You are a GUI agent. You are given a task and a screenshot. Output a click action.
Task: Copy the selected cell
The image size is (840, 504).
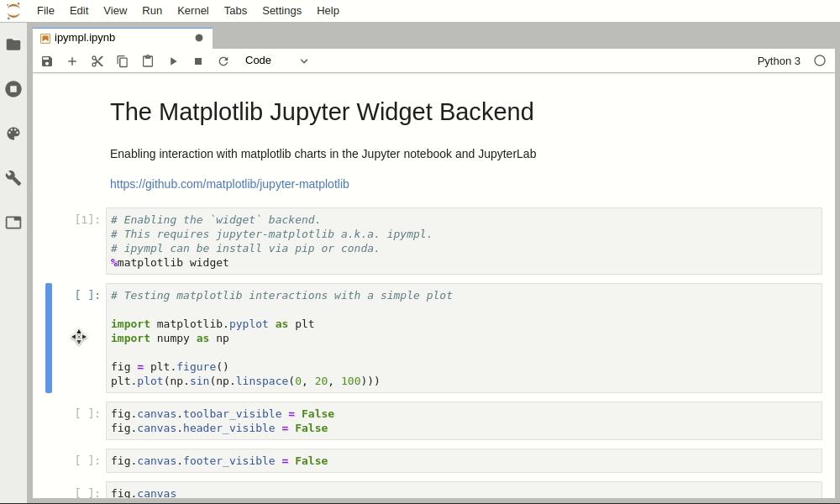[123, 61]
